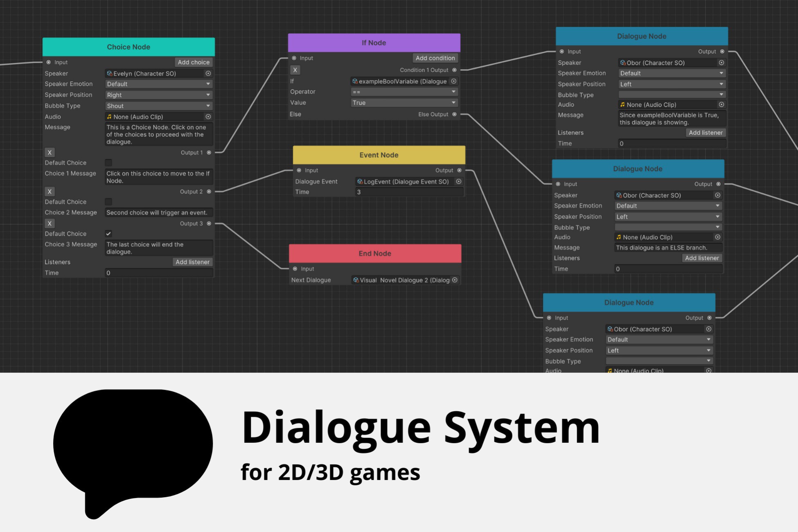Click the Condition 1 Output port
This screenshot has height=532, width=798.
click(x=454, y=70)
